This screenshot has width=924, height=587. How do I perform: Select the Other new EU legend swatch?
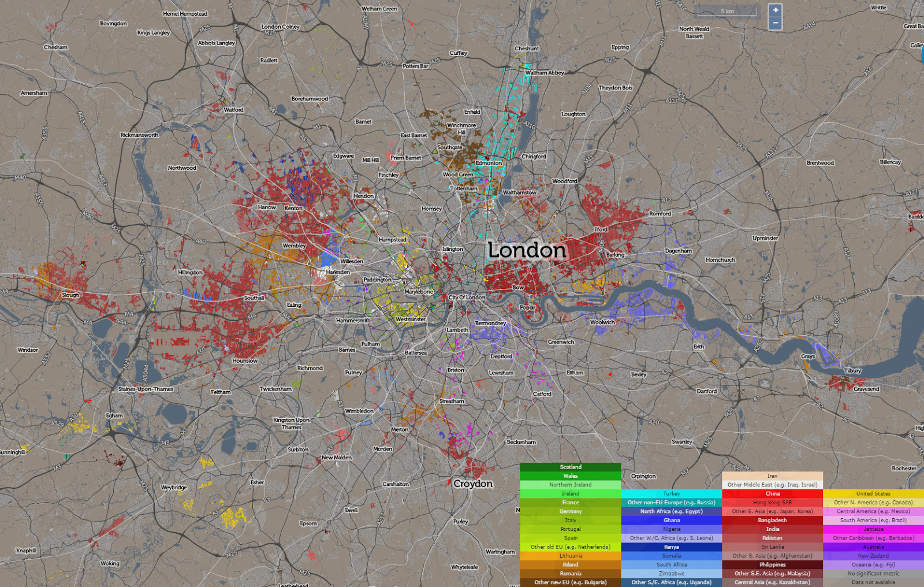point(571,582)
